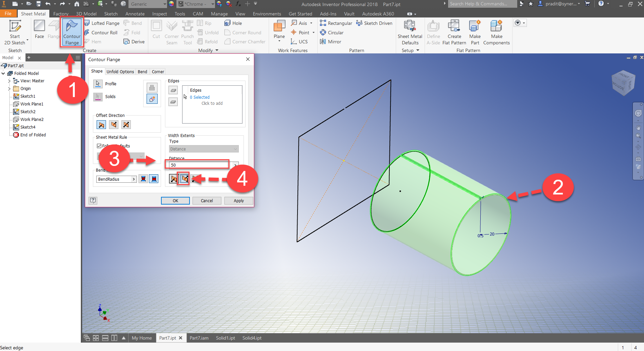
Task: Toggle the Solids selection mode
Action: pyautogui.click(x=98, y=97)
